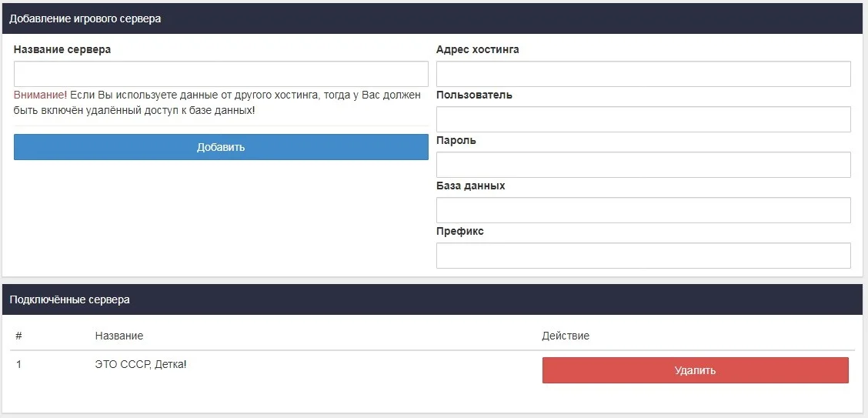
Task: Activate the База данных text box
Action: [643, 210]
